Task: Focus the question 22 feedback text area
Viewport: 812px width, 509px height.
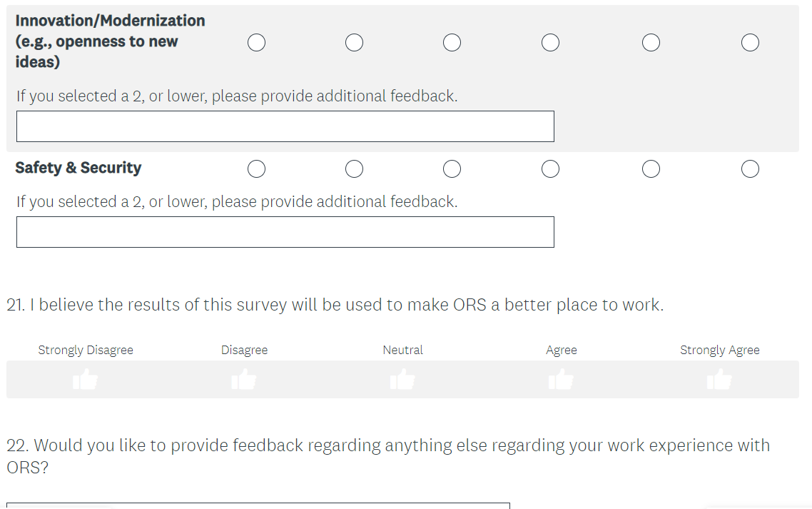Action: tap(258, 505)
